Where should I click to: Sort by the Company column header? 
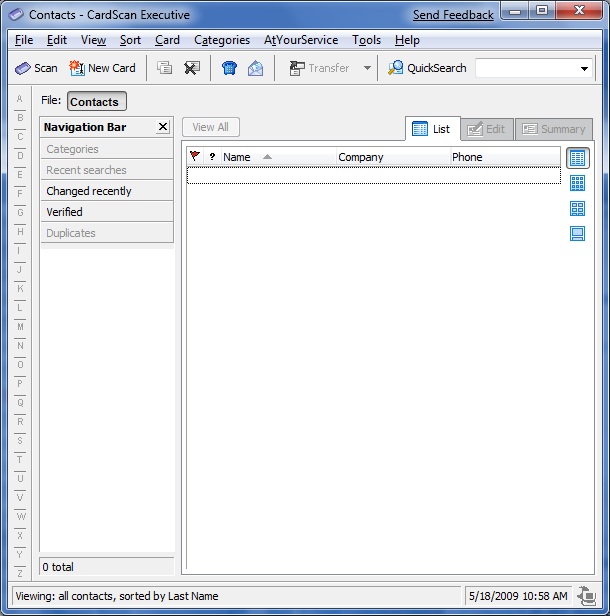coord(393,157)
